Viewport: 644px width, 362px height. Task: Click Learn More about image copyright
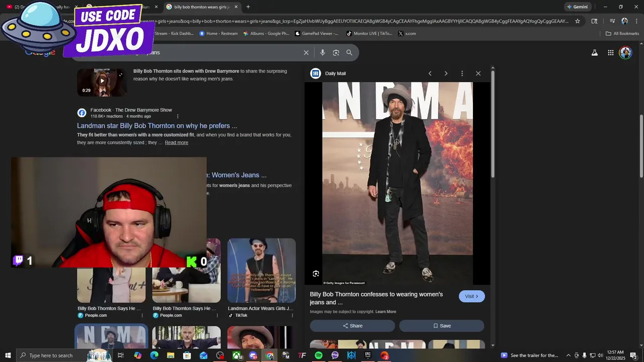click(x=386, y=312)
